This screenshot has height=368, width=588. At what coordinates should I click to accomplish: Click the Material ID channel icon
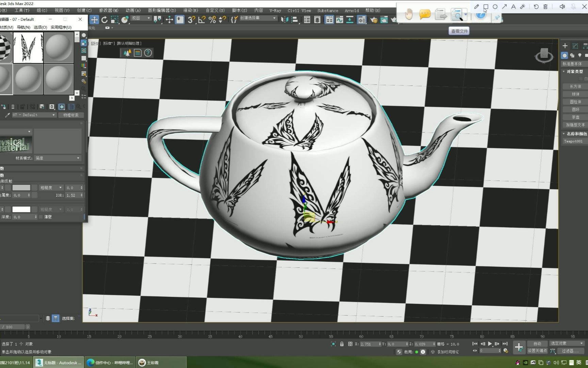52,107
